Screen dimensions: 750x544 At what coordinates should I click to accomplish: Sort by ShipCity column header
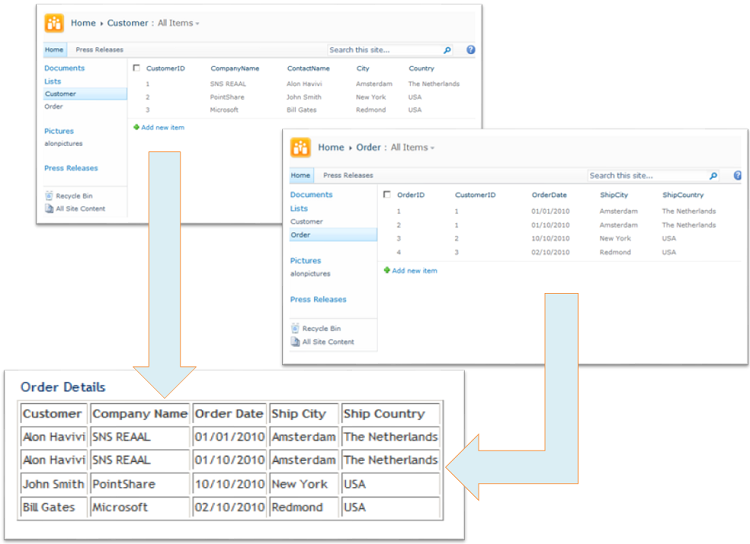click(x=614, y=195)
